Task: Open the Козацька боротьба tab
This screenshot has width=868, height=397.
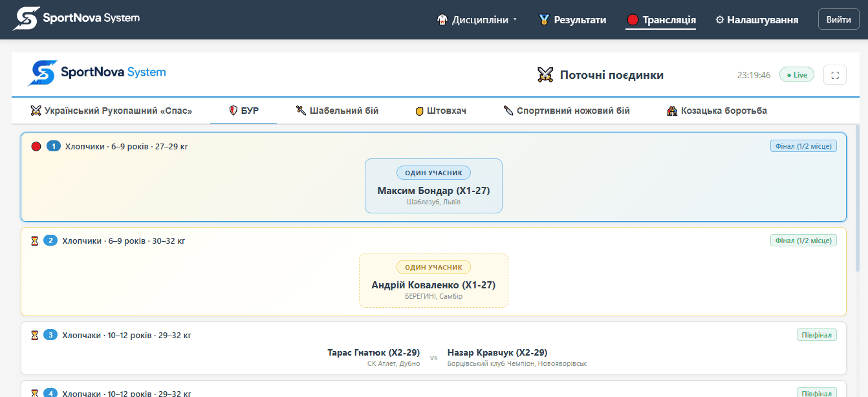Action: click(717, 111)
